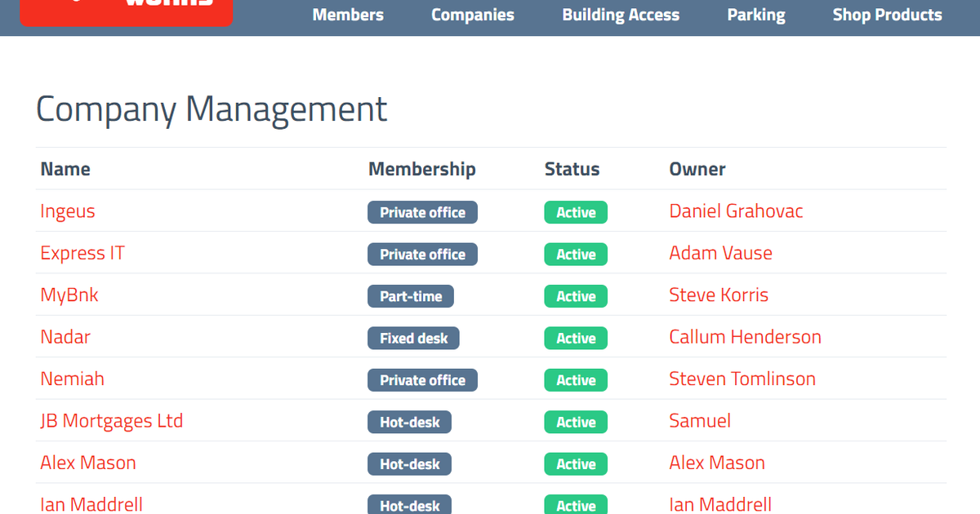
Task: Click the MyBnk company name
Action: [x=69, y=295]
